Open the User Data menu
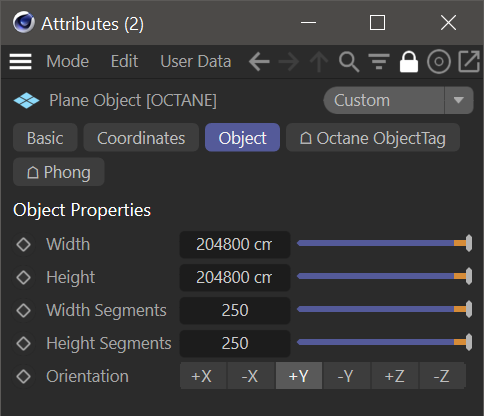 [196, 62]
